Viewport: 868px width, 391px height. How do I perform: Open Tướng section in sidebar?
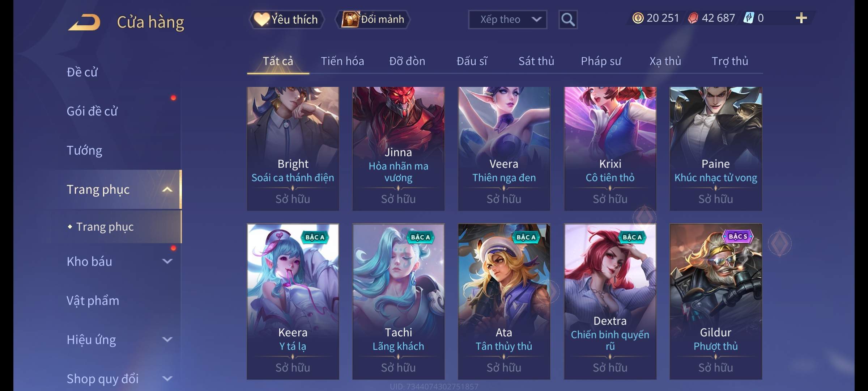(84, 150)
